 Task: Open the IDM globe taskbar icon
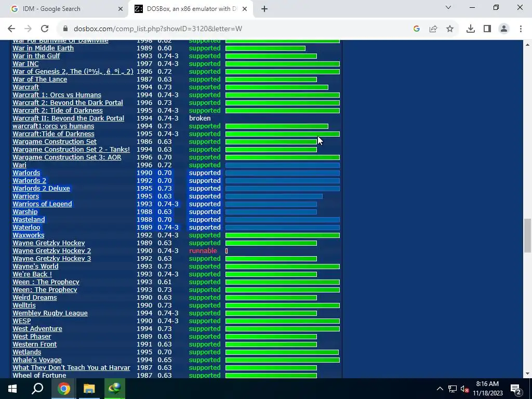(x=115, y=389)
